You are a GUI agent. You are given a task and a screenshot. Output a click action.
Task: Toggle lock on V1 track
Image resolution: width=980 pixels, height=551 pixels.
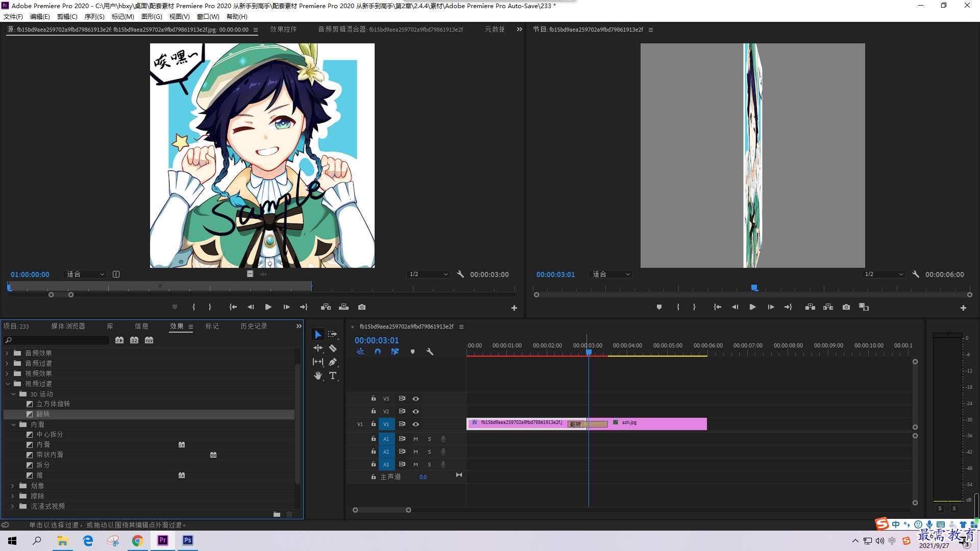pos(374,424)
